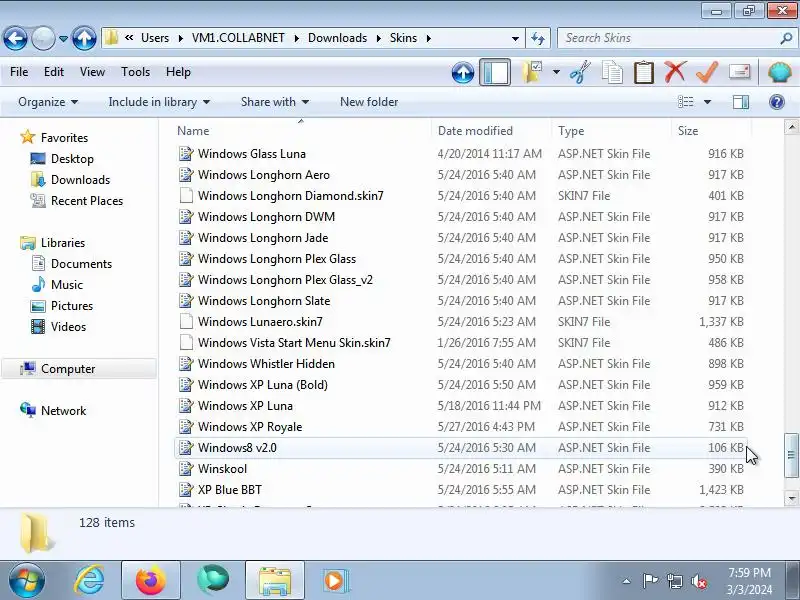Select Windows Longhorn Diamond.skin7 file
The width and height of the screenshot is (800, 600).
coord(461,195)
